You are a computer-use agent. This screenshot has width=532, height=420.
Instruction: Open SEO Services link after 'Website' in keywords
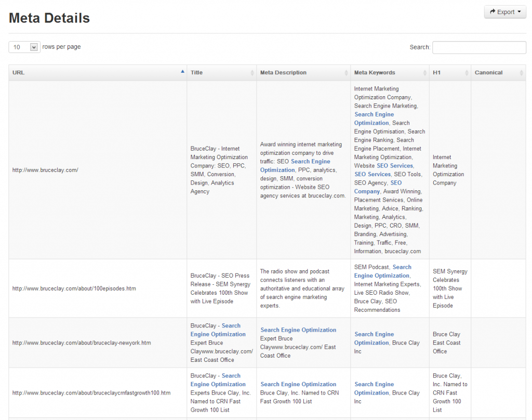(x=395, y=166)
